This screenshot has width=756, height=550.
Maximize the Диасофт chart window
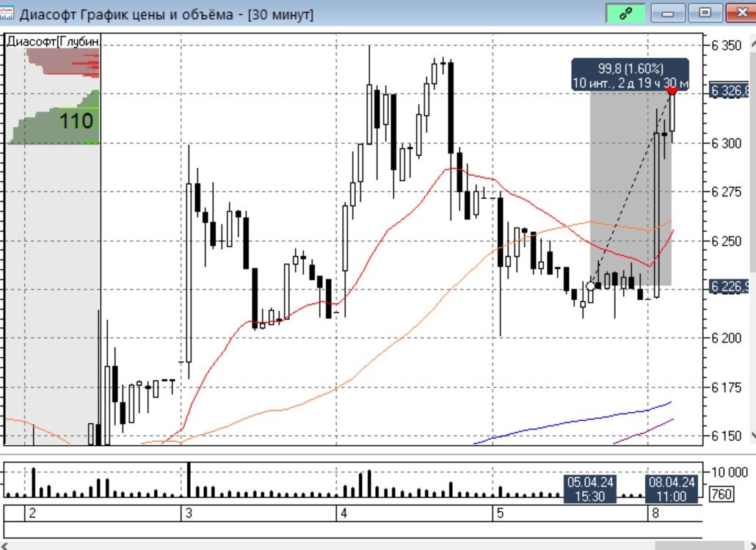coord(705,13)
